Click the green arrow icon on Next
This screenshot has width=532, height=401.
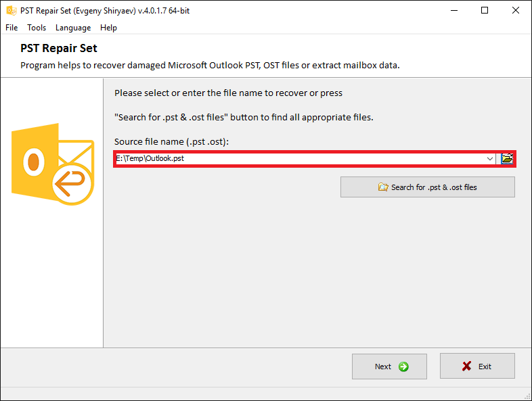click(x=403, y=367)
